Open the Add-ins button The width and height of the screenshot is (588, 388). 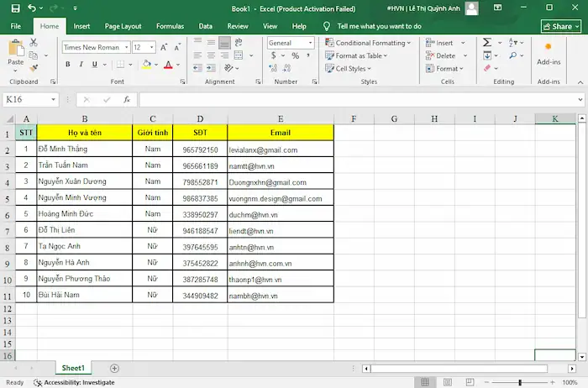(549, 52)
